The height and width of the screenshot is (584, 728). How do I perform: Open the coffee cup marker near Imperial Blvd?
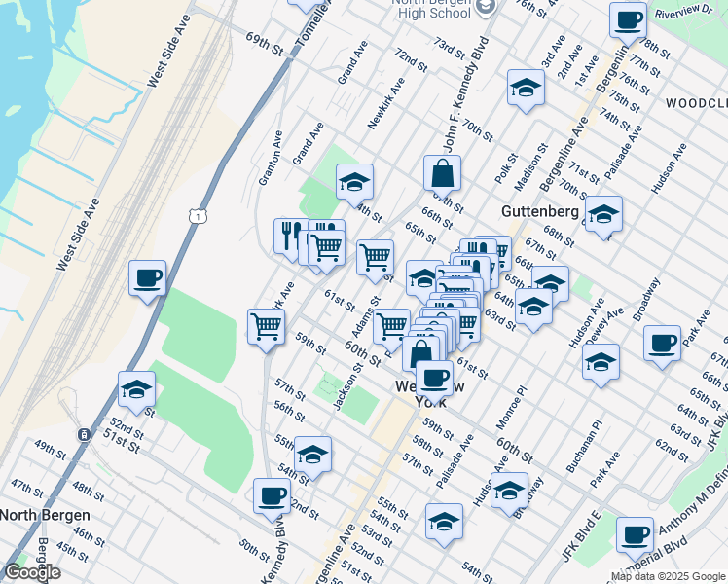click(x=635, y=534)
